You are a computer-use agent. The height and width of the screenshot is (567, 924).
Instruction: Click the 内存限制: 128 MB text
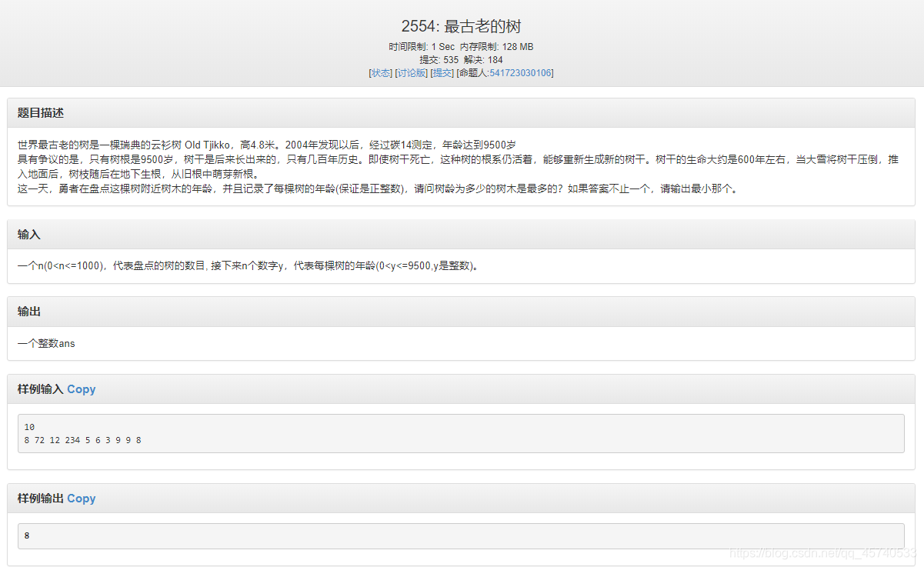click(x=497, y=47)
